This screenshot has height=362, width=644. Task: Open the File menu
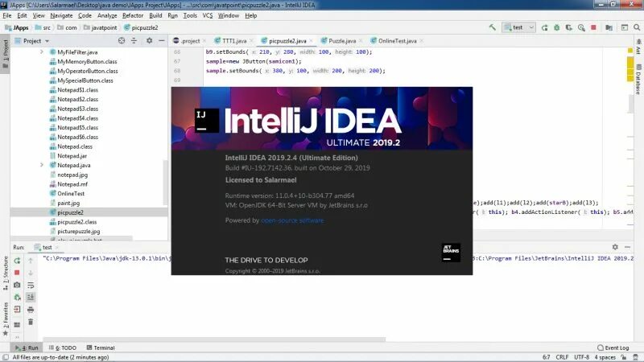[7, 15]
